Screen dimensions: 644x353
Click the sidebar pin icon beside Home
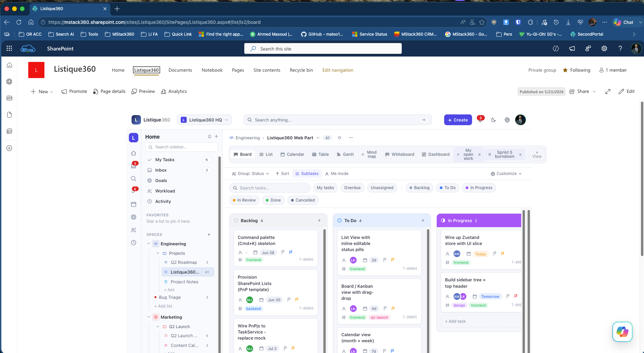pyautogui.click(x=210, y=137)
